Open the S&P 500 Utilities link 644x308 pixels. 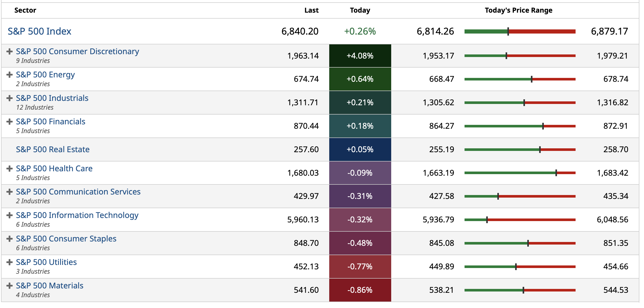pos(46,262)
